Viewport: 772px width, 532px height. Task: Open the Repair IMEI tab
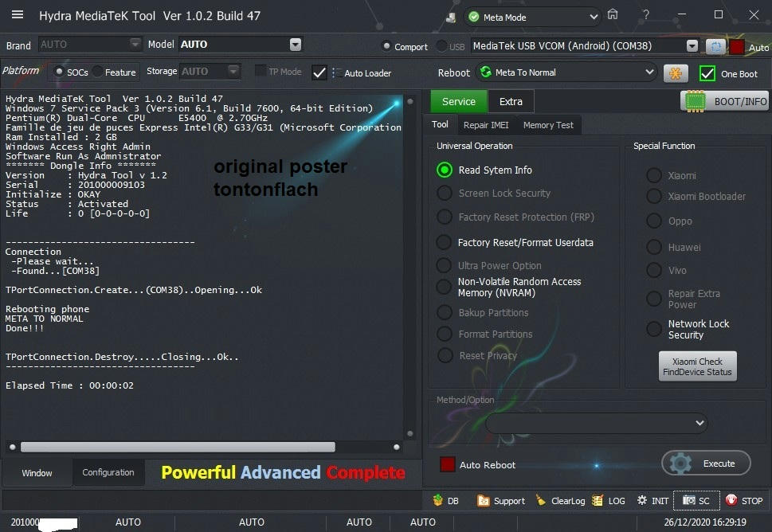[x=486, y=126]
